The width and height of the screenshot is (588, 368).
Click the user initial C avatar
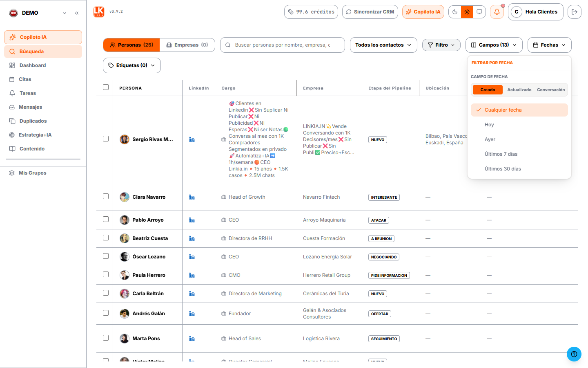tap(517, 12)
